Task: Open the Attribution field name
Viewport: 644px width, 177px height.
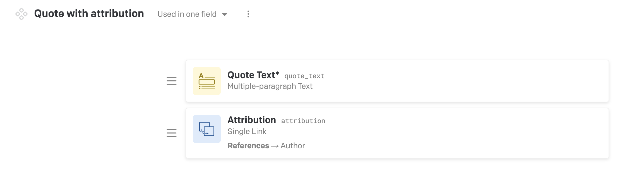Action: click(x=252, y=120)
